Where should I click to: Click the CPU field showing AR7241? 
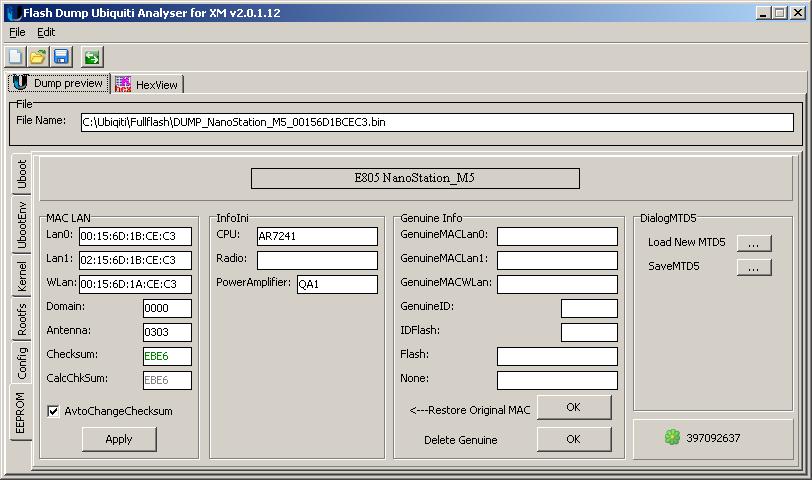click(317, 236)
